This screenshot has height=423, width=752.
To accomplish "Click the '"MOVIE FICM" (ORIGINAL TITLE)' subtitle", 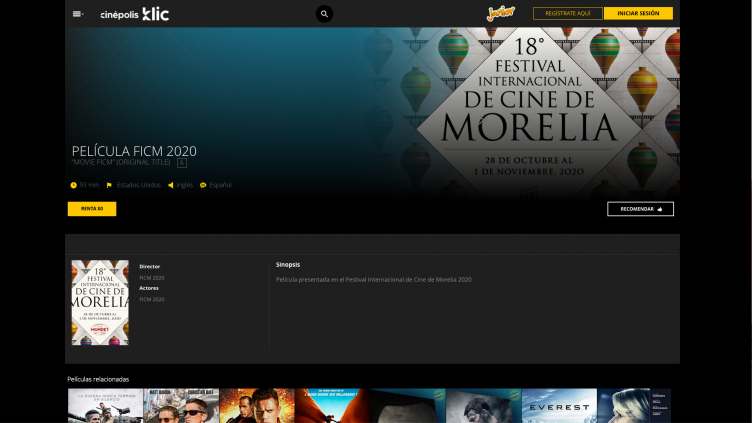I will click(121, 163).
